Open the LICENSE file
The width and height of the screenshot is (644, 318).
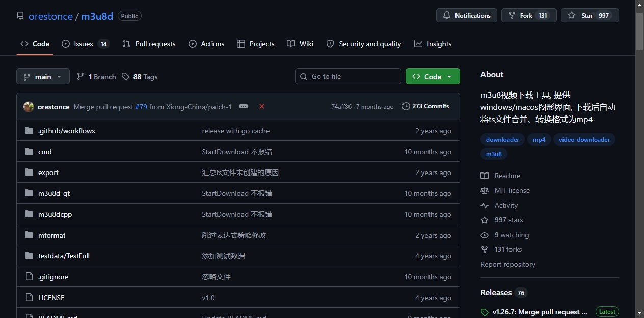point(51,298)
